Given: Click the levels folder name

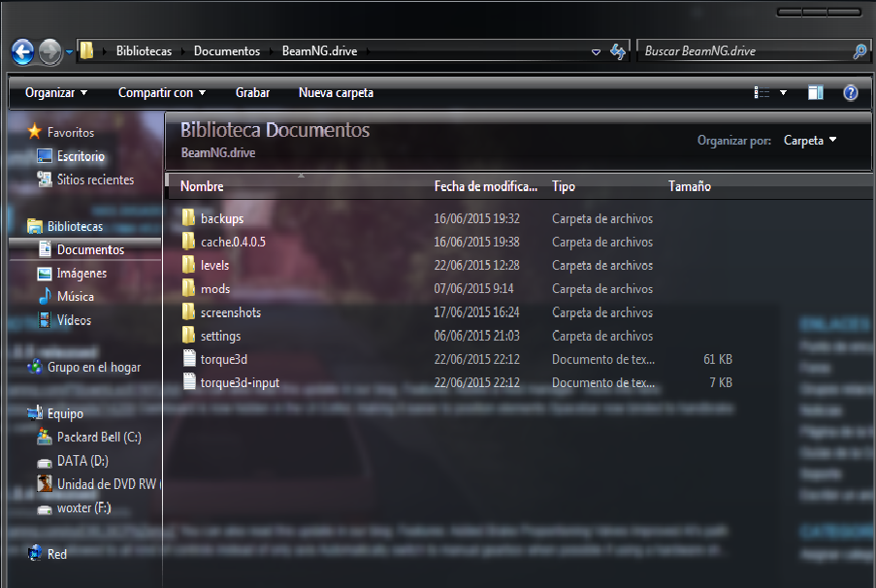Looking at the screenshot, I should tap(214, 266).
